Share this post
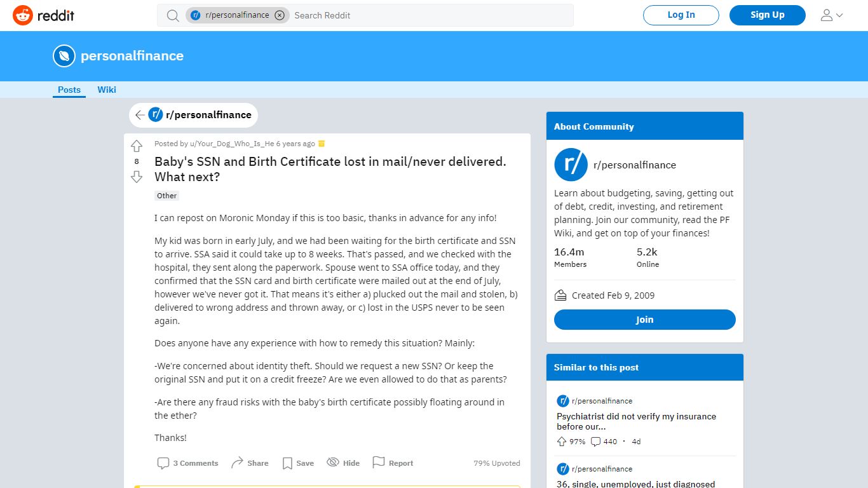Image resolution: width=868 pixels, height=488 pixels. 250,463
